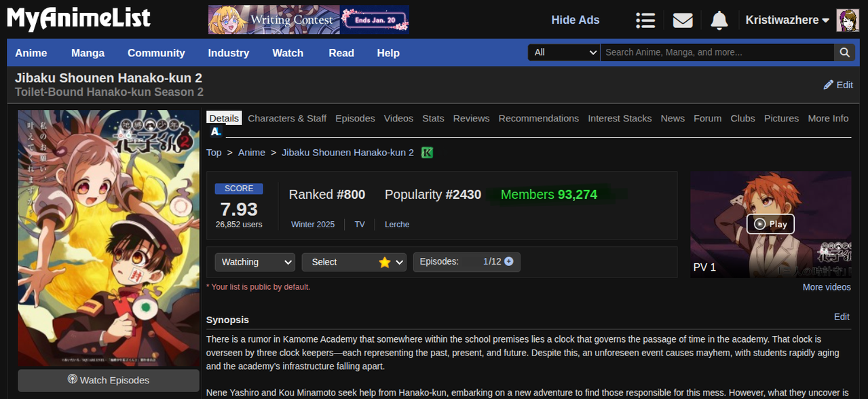Open the Watch menu
Image resolution: width=868 pixels, height=399 pixels.
point(288,53)
